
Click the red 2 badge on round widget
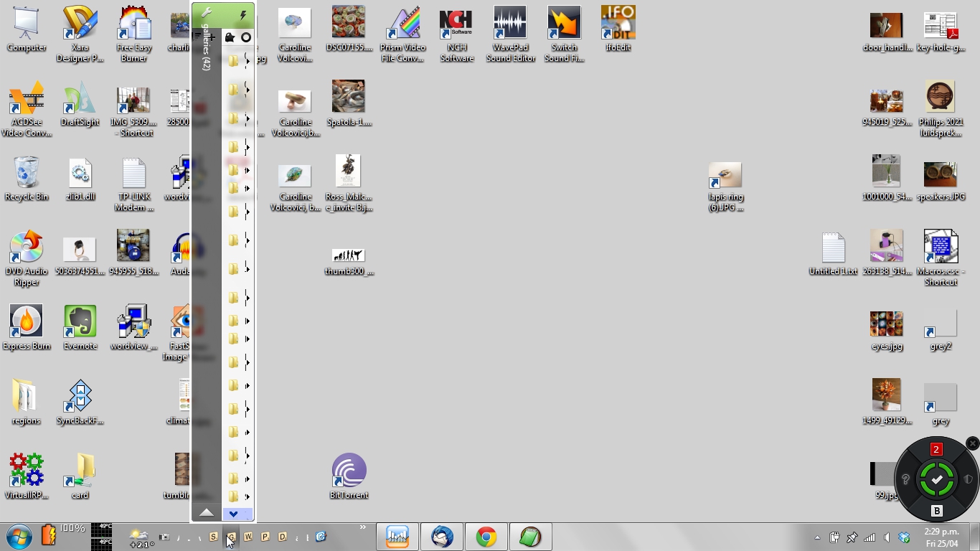click(936, 450)
